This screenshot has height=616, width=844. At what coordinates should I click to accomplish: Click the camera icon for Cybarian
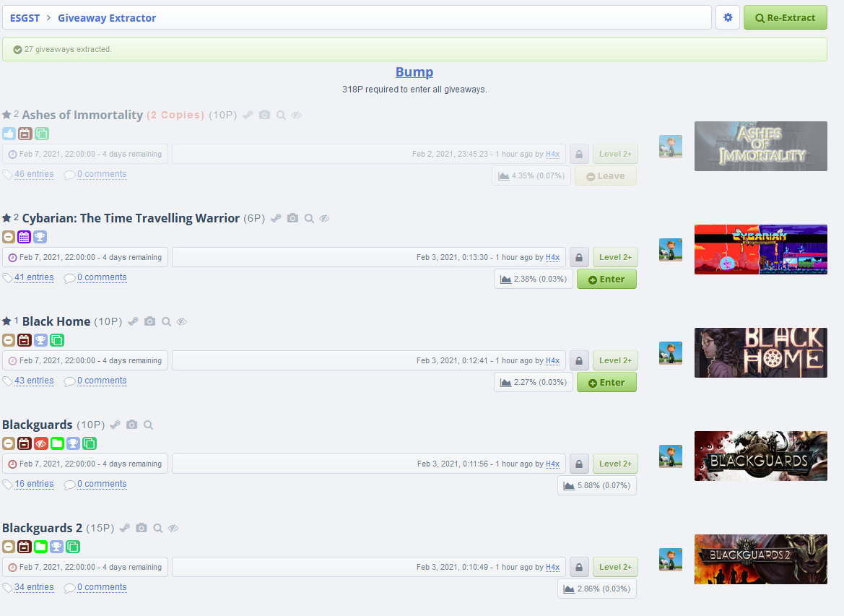coord(292,218)
